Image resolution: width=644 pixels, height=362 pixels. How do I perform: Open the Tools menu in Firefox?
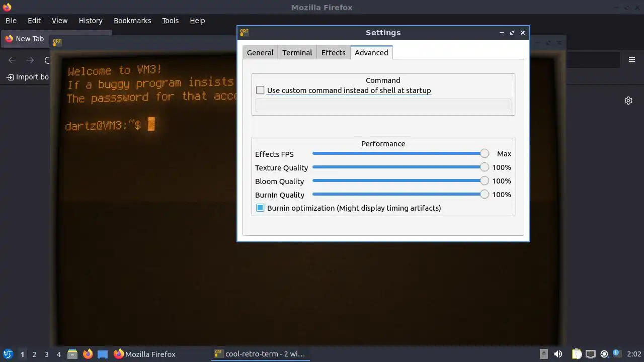pos(170,21)
